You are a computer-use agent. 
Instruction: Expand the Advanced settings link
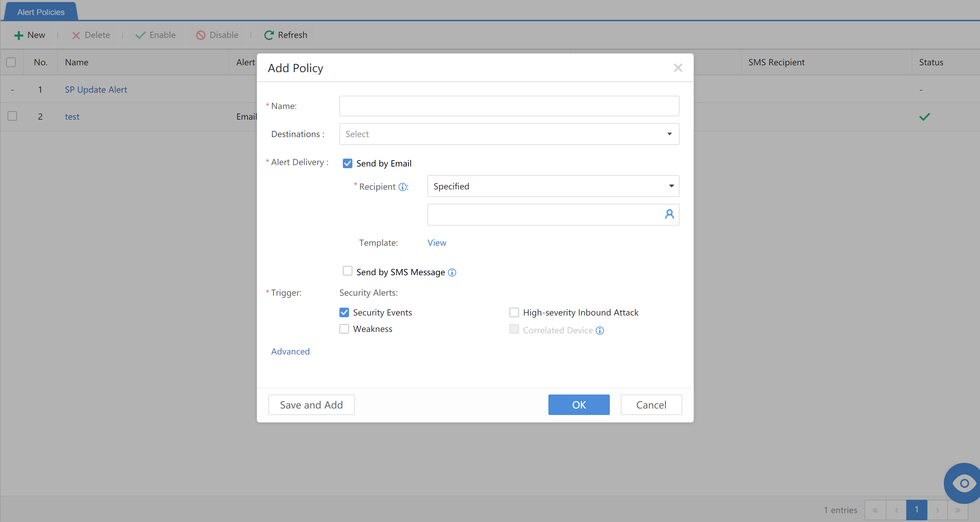point(290,351)
